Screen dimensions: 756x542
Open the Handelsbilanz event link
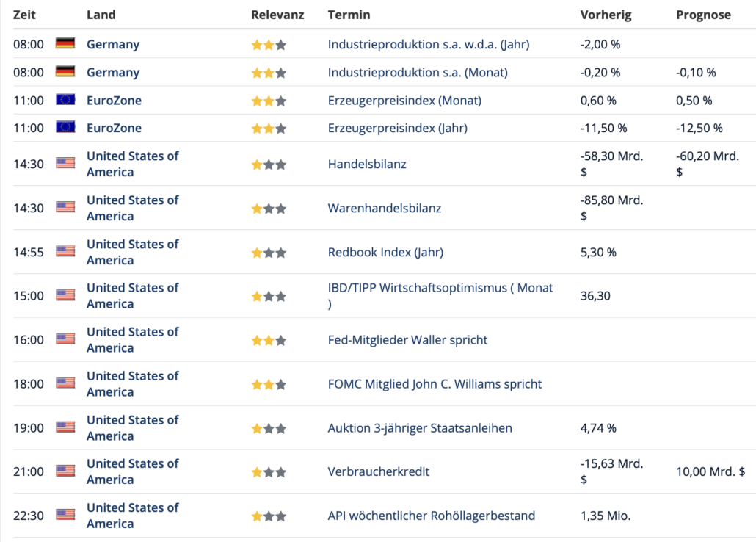click(367, 164)
